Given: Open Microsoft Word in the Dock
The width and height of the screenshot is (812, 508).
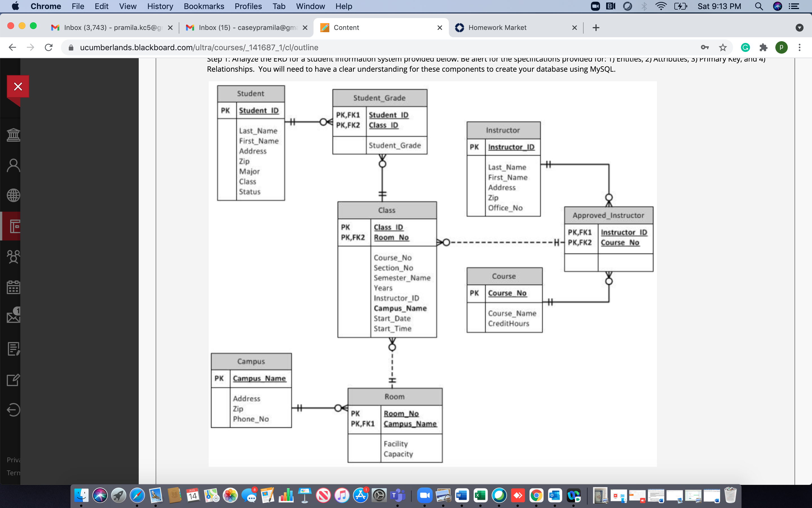Looking at the screenshot, I should click(462, 495).
